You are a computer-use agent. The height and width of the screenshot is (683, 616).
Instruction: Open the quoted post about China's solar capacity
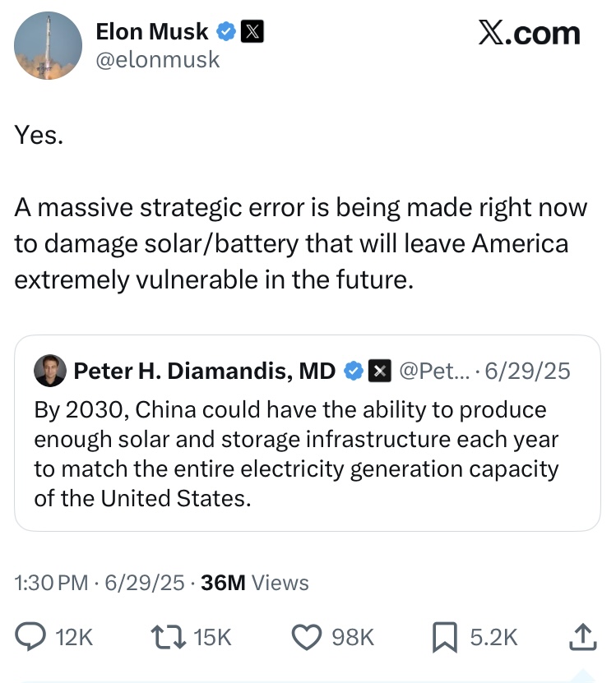(296, 454)
